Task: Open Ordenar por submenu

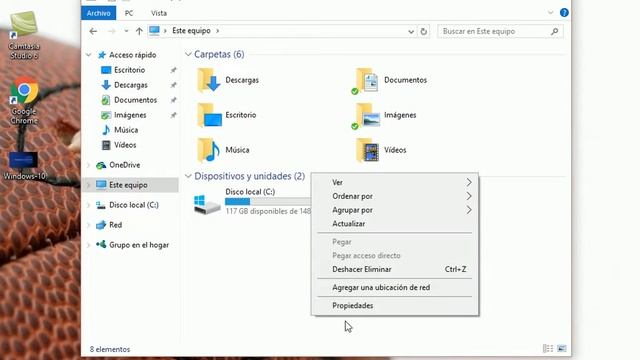Action: pyautogui.click(x=395, y=196)
